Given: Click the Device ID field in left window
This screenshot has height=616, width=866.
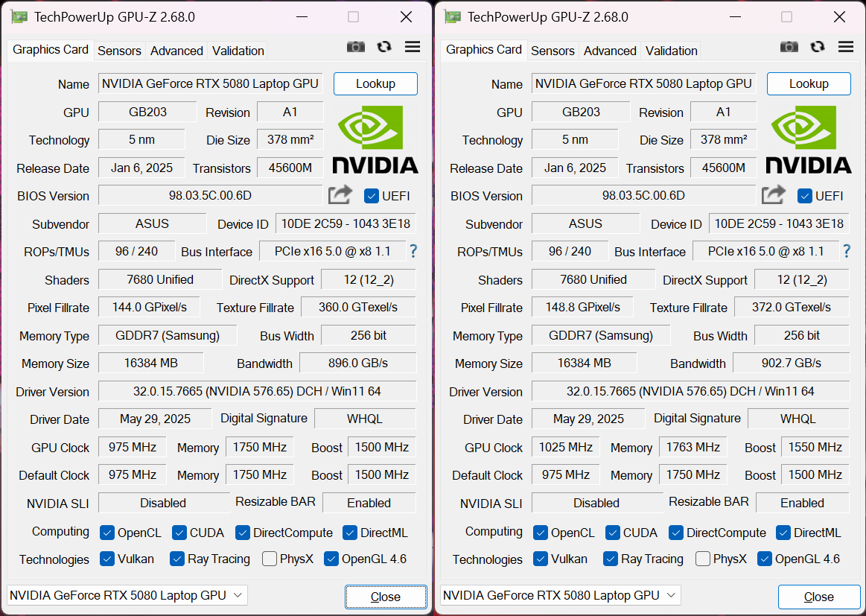Looking at the screenshot, I should point(346,223).
